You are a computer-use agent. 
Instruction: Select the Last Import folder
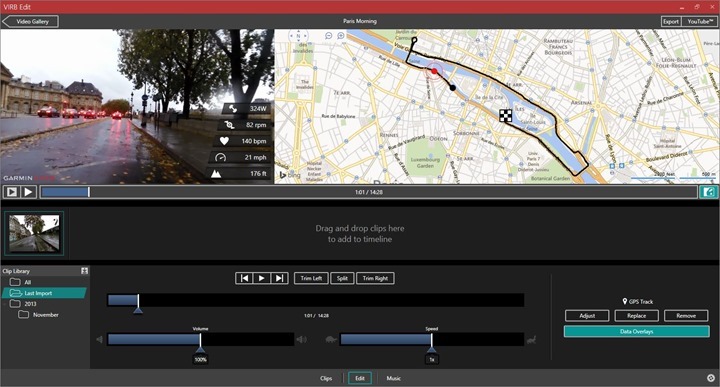[x=44, y=293]
